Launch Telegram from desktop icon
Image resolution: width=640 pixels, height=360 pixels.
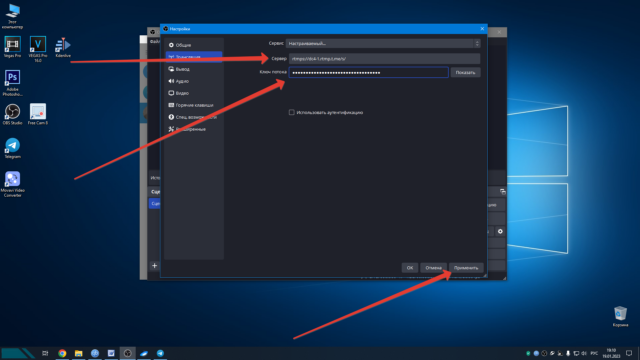(12, 148)
